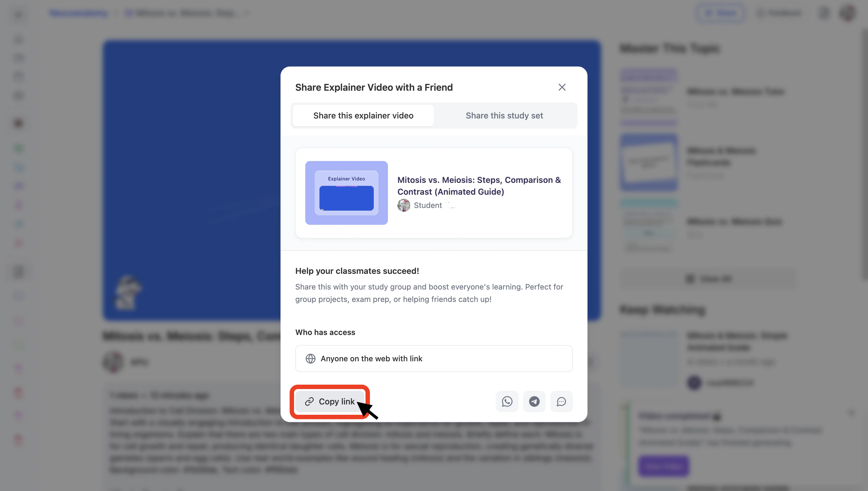Open the Explainer Video thumbnail preview
The height and width of the screenshot is (491, 868).
pos(346,193)
